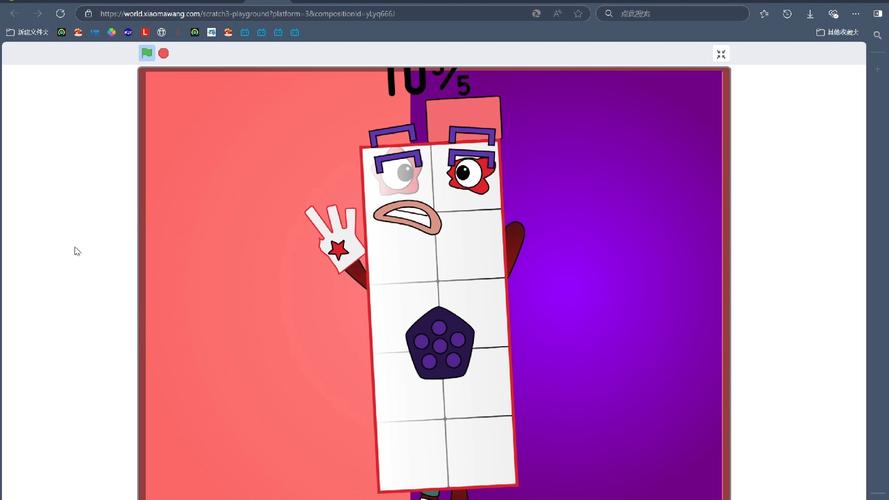
Task: View site information lock icon
Action: pyautogui.click(x=89, y=14)
